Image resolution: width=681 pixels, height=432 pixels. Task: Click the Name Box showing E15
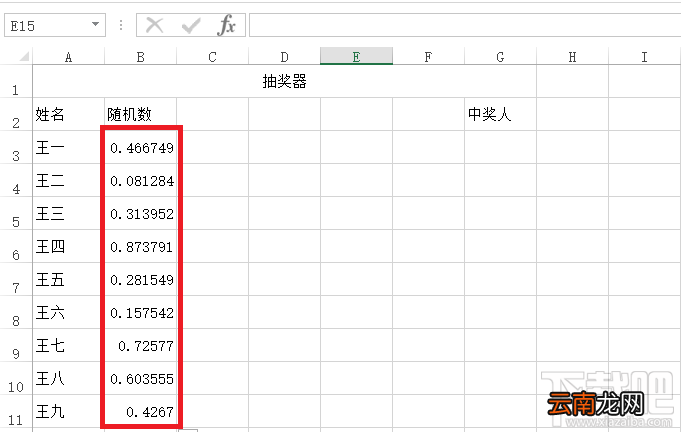[55, 25]
